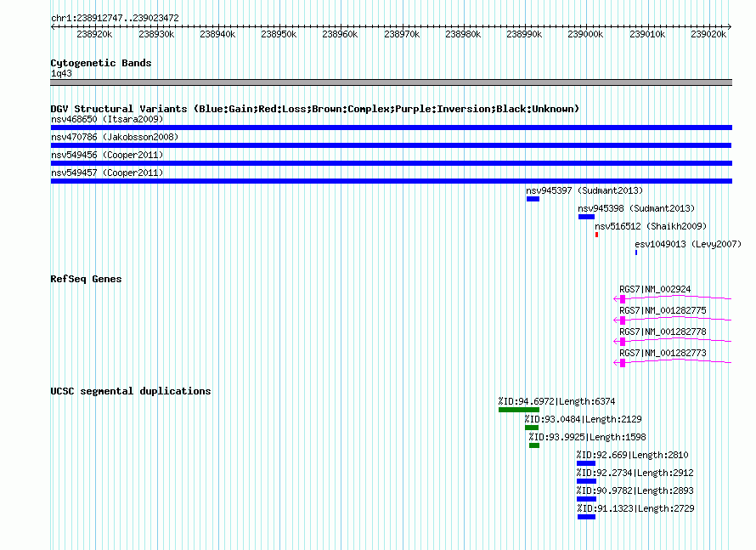
Task: Click the gray 1q43 cytogenetic band bar
Action: (391, 82)
